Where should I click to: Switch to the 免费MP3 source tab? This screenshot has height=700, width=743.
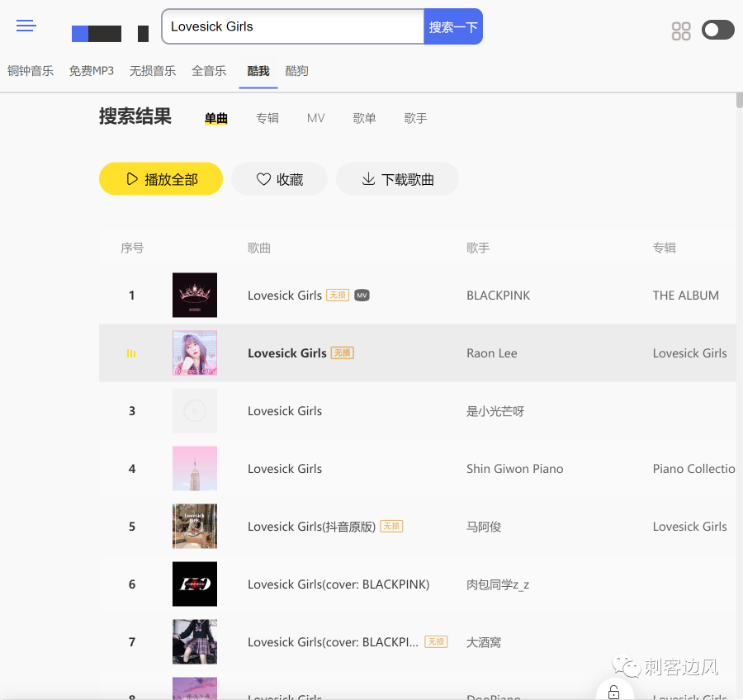point(92,71)
